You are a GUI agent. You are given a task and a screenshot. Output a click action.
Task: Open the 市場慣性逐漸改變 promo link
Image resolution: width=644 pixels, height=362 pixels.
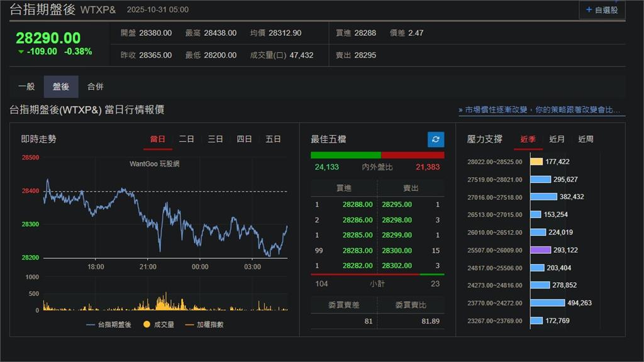(541, 110)
